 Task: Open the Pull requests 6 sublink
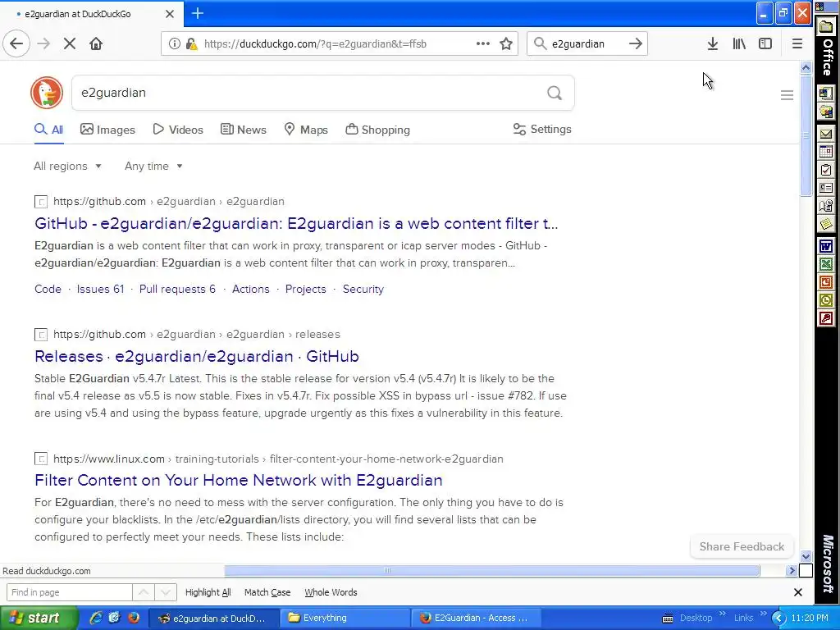click(177, 290)
